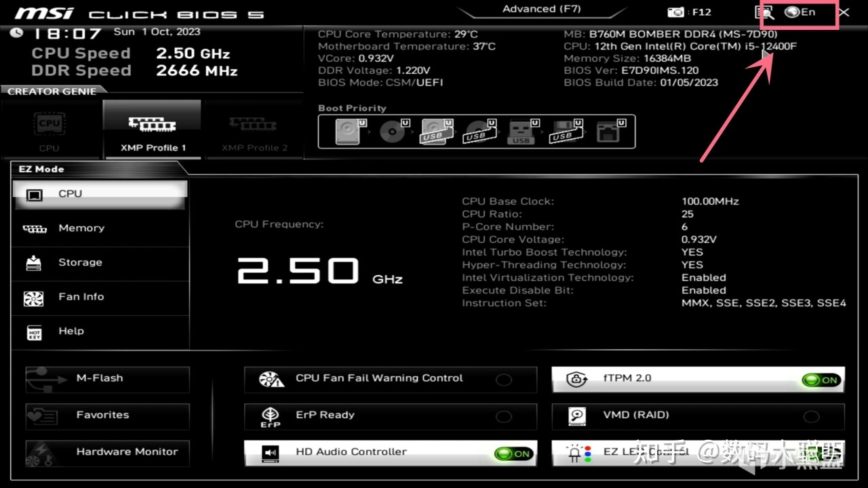Click the DDR Voltage: 1.220V line

click(x=374, y=70)
